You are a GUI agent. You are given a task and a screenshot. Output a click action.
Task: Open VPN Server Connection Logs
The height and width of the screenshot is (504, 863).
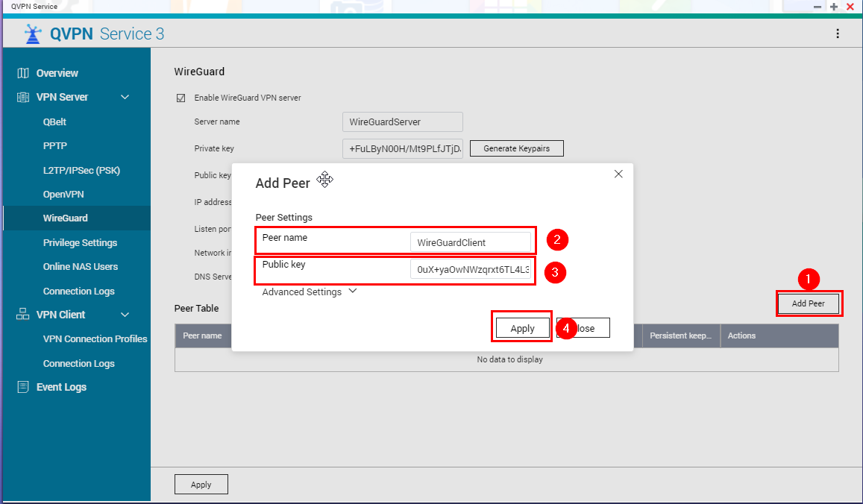pyautogui.click(x=79, y=291)
